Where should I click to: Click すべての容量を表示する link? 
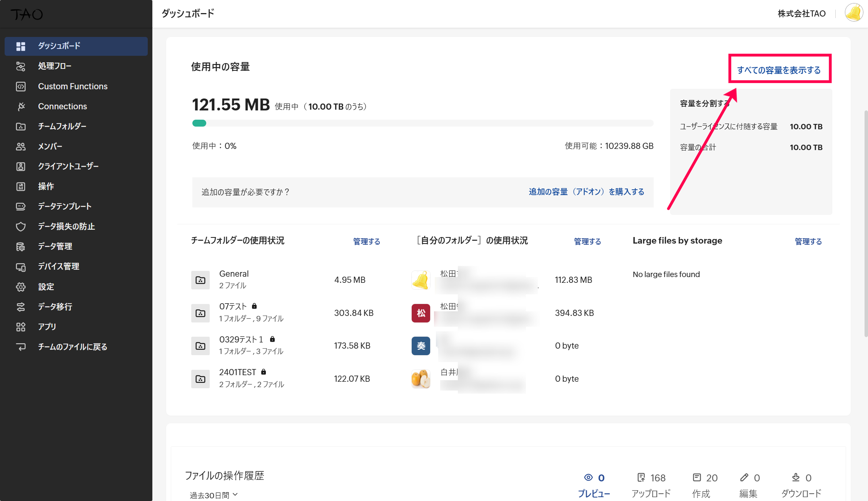point(779,70)
